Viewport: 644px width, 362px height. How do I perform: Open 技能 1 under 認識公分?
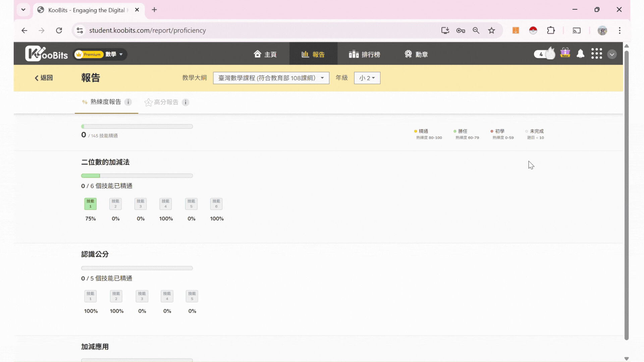[91, 296]
